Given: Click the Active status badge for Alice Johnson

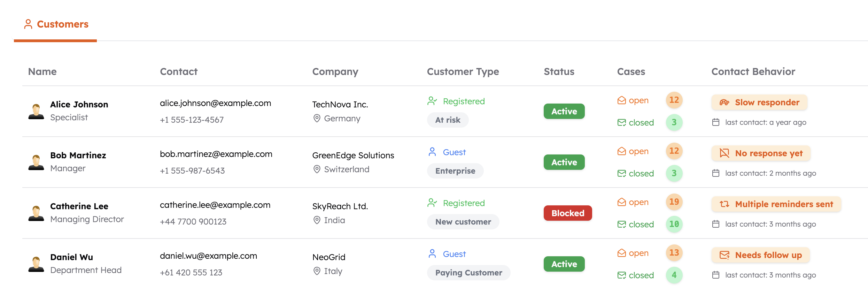Looking at the screenshot, I should [x=564, y=111].
